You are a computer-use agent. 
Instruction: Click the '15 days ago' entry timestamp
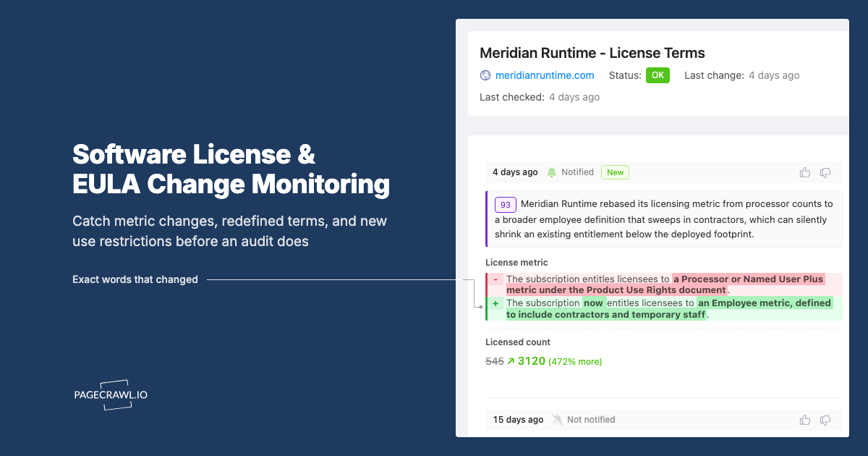[x=518, y=420]
